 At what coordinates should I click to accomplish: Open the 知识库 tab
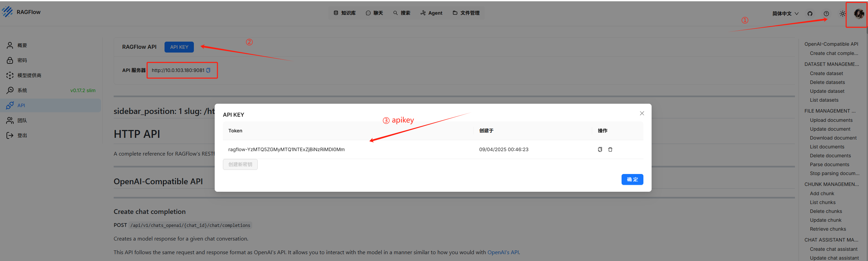tap(345, 13)
